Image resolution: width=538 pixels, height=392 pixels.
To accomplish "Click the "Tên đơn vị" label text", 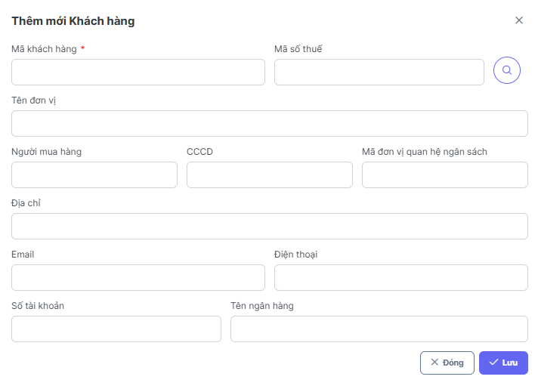I will tap(34, 100).
